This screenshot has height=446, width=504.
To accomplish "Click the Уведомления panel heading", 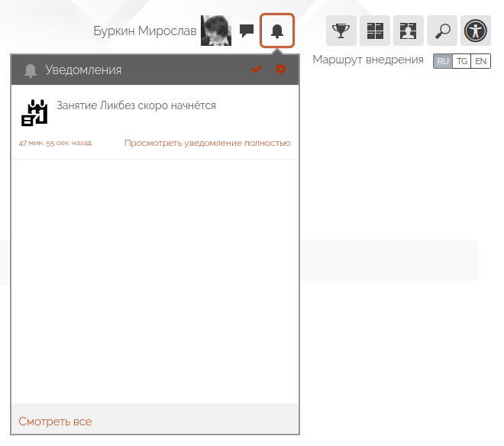I will [x=83, y=69].
